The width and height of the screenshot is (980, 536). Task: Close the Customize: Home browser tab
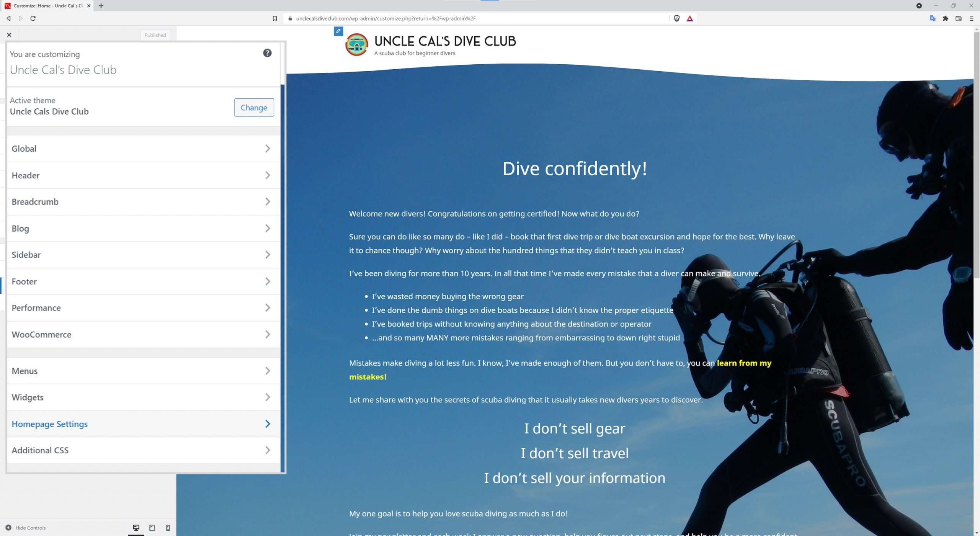(x=89, y=6)
